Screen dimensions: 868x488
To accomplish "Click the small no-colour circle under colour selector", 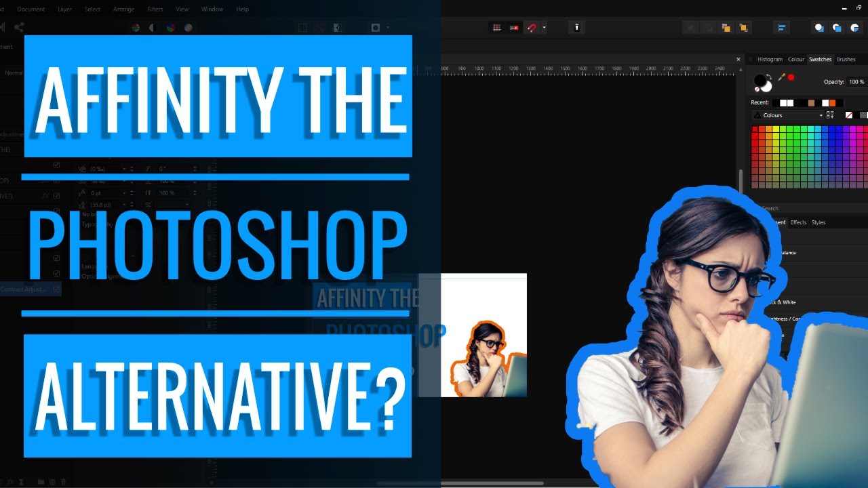I will coord(757,89).
